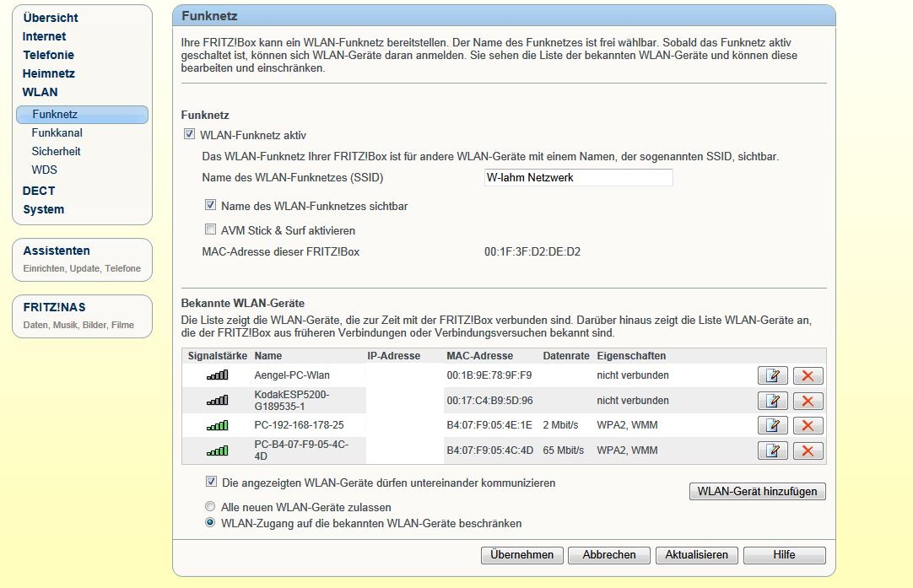Open FRITZ!NAS storage section

[x=82, y=316]
